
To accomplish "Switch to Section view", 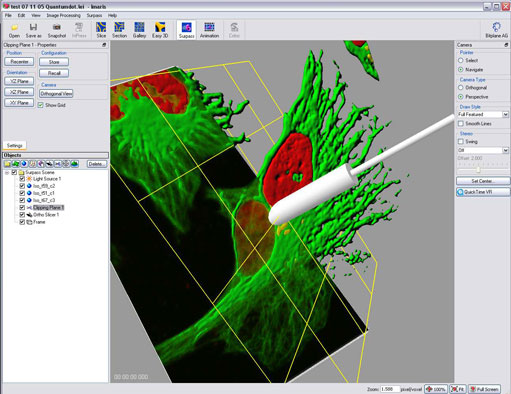I will [119, 30].
